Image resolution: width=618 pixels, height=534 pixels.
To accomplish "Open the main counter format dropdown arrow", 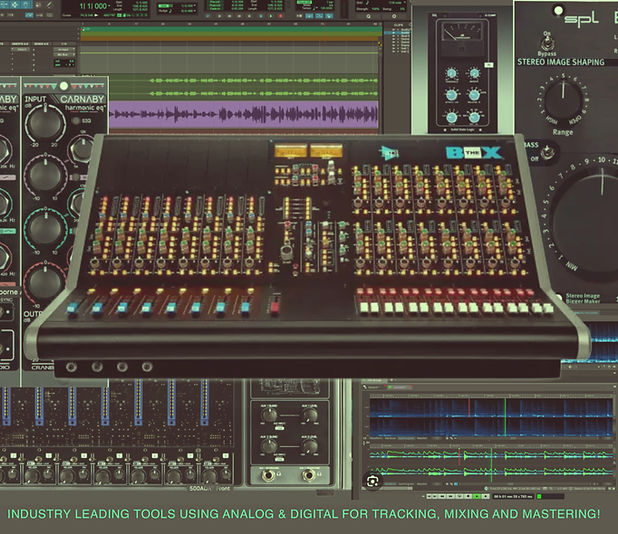I will click(112, 6).
